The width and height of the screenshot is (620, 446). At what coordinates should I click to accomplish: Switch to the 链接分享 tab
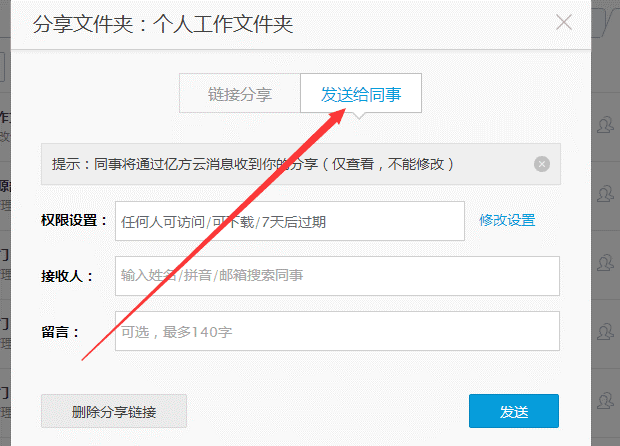(x=240, y=94)
